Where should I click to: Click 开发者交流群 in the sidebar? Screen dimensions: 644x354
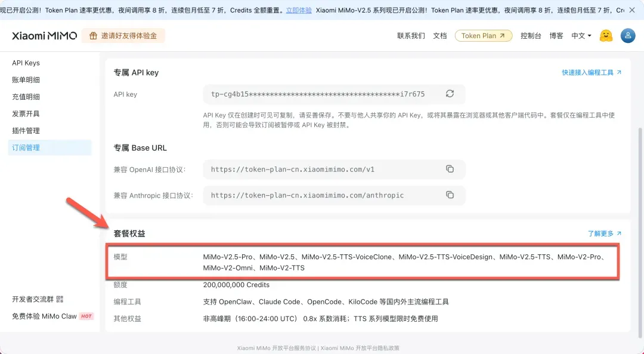33,299
